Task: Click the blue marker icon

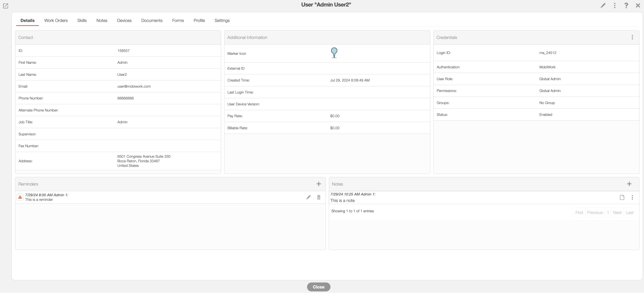Action: pos(334,52)
